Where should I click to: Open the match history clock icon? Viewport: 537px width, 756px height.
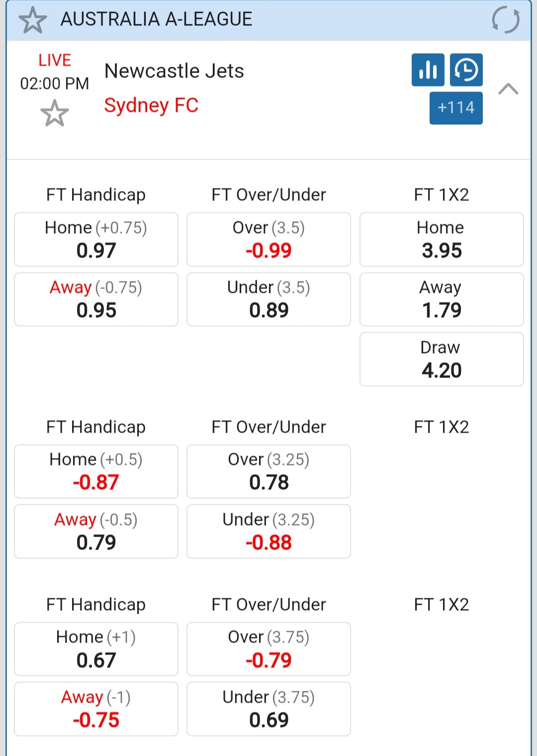466,70
